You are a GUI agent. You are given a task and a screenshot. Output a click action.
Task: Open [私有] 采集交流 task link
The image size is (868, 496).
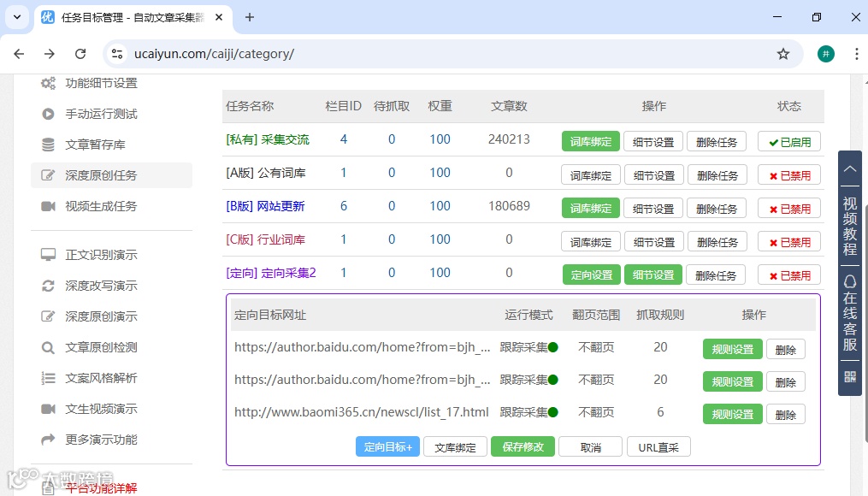coord(268,139)
